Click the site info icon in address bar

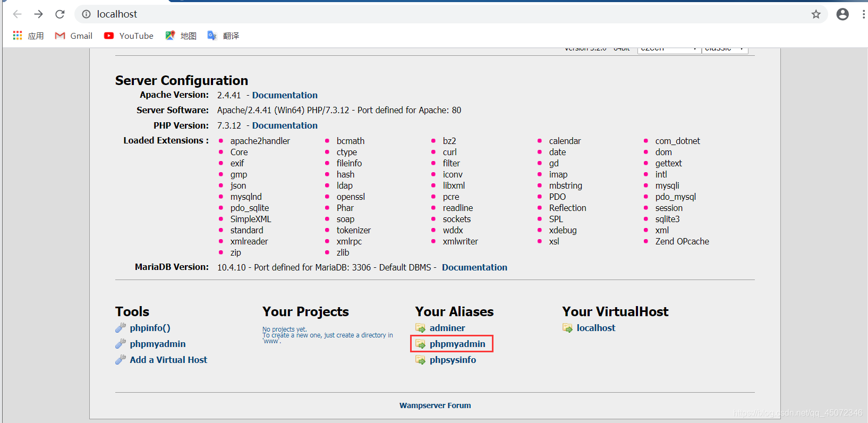[87, 14]
